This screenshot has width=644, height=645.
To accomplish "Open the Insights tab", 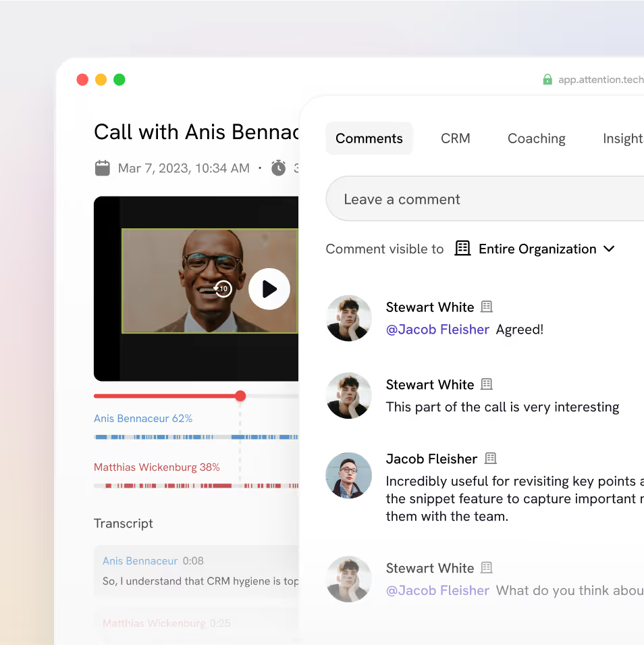I will coord(622,138).
